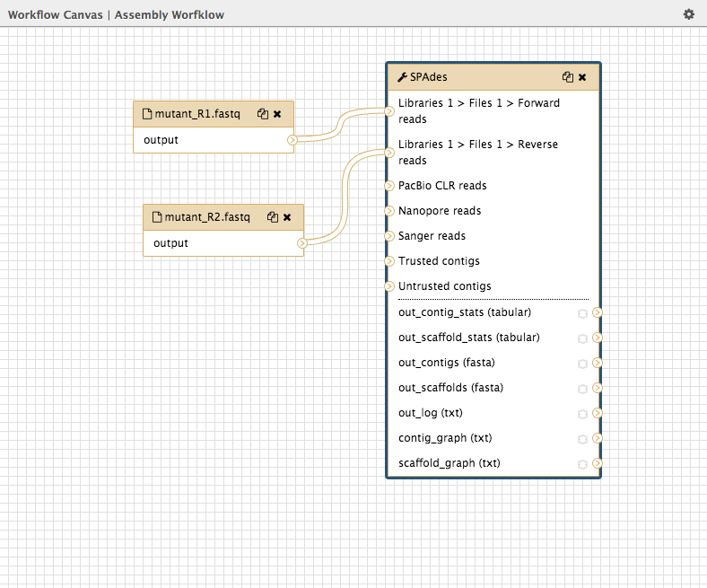Image resolution: width=707 pixels, height=588 pixels.
Task: Delete the mutant_R2.fastq node
Action: (x=287, y=217)
